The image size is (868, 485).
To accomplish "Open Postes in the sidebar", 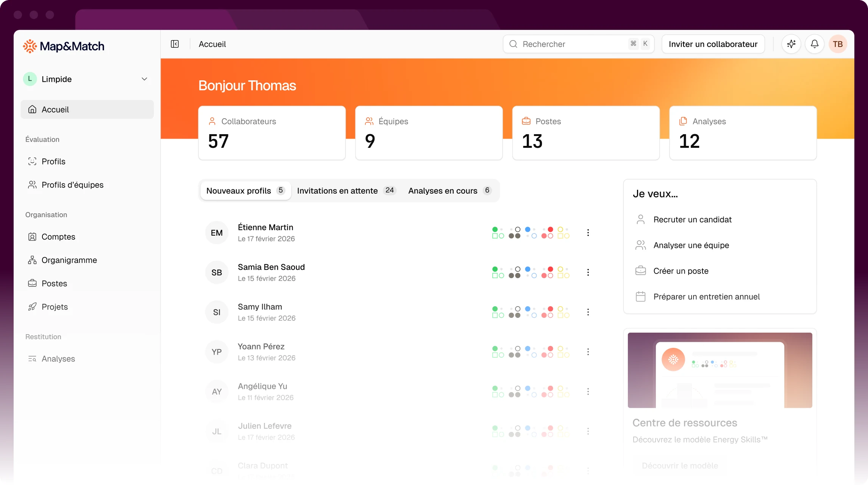I will click(x=87, y=283).
